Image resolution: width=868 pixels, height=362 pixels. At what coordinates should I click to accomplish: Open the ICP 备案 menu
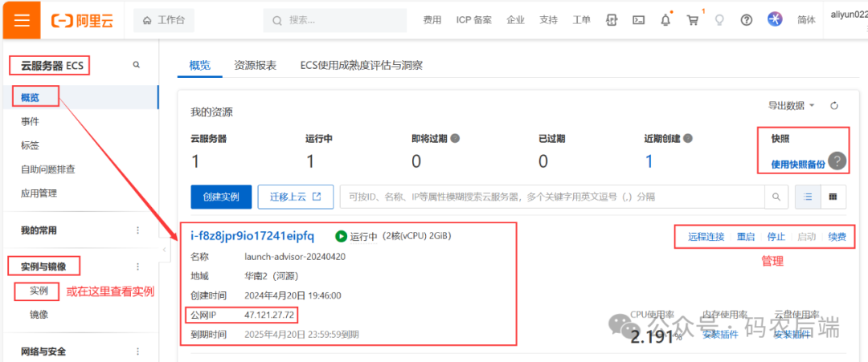(474, 20)
